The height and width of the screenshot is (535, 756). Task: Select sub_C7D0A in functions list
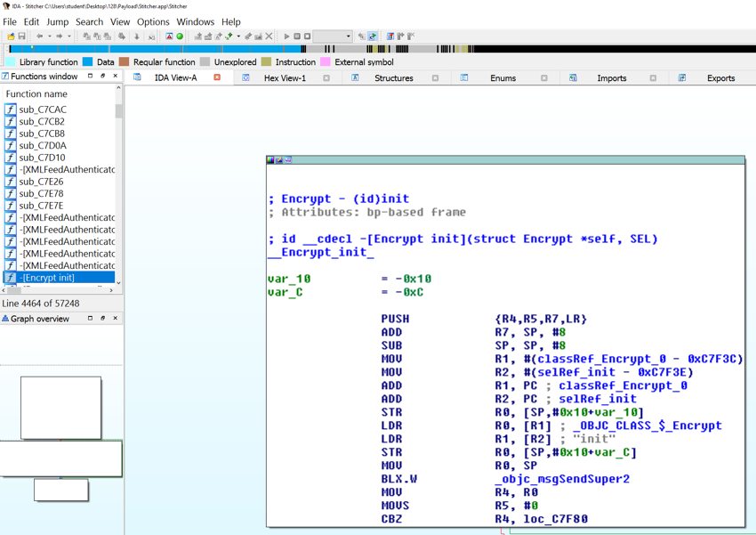click(x=43, y=145)
